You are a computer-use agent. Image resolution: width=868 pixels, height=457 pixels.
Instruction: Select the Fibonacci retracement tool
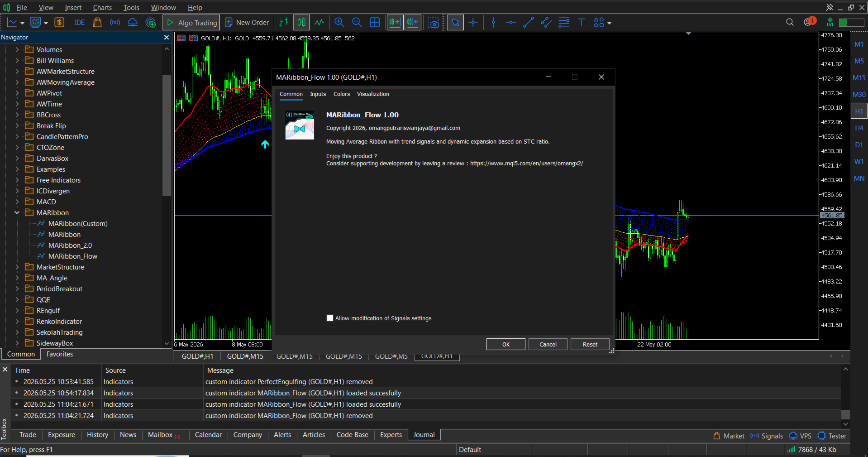(564, 23)
